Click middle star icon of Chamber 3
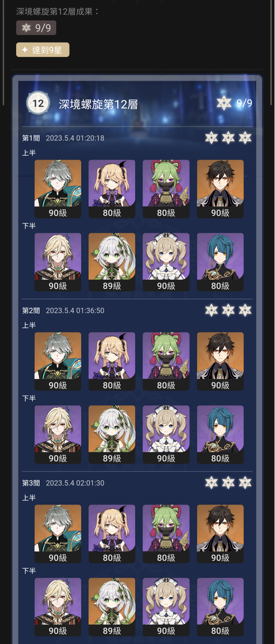This screenshot has height=644, width=275. [x=228, y=483]
